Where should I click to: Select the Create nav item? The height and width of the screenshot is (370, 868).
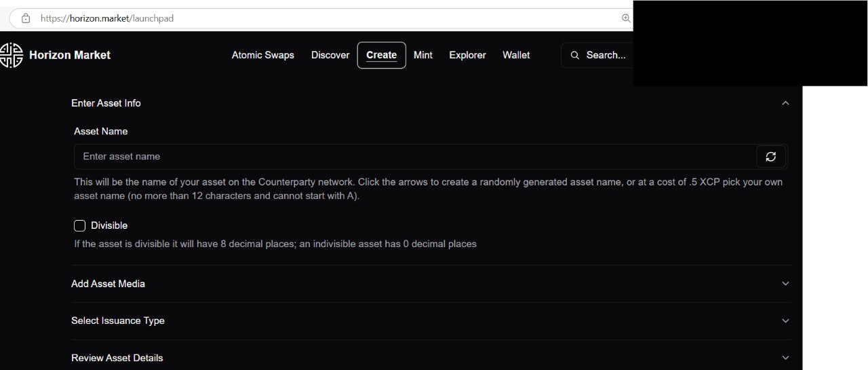(381, 55)
